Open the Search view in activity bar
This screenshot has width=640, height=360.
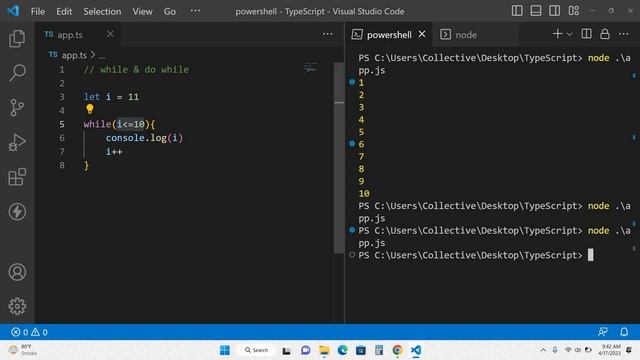[x=17, y=73]
